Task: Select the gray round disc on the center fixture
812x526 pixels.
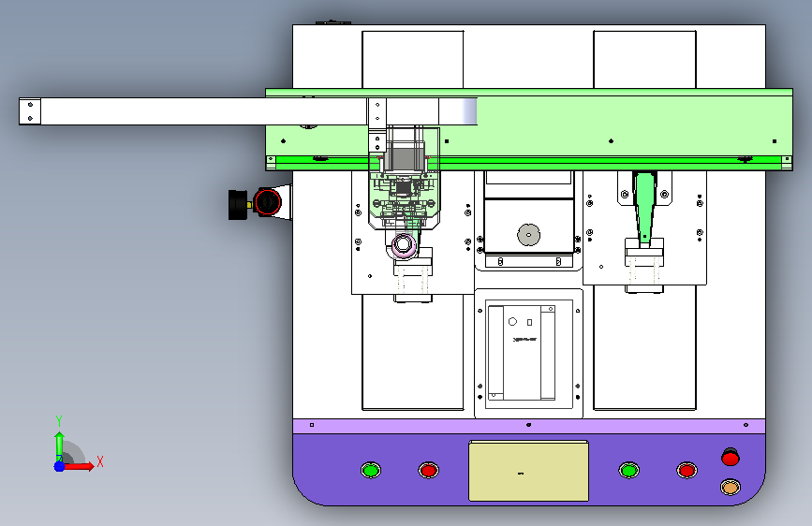Action: (529, 235)
